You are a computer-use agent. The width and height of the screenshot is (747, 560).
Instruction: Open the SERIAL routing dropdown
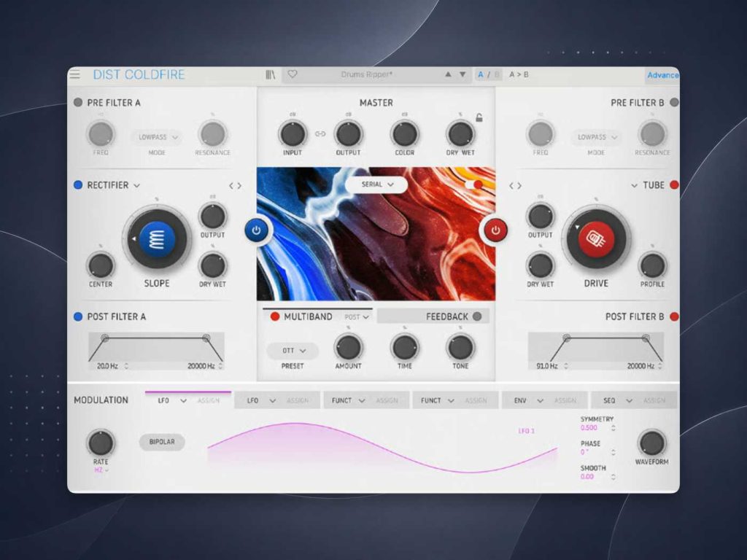point(376,184)
